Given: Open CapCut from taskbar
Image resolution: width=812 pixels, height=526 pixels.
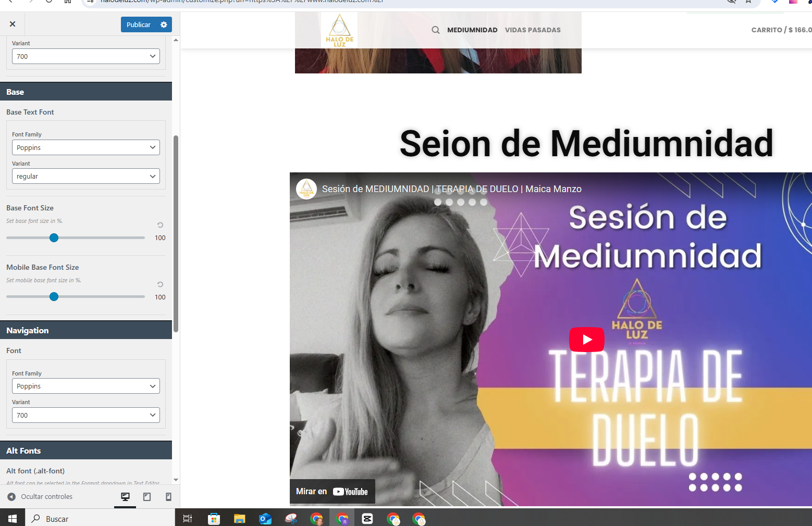Looking at the screenshot, I should pyautogui.click(x=367, y=519).
